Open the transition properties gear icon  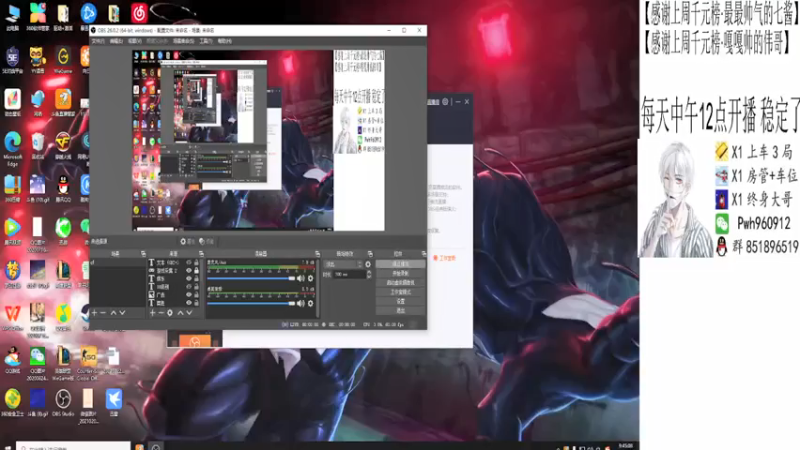[368, 264]
